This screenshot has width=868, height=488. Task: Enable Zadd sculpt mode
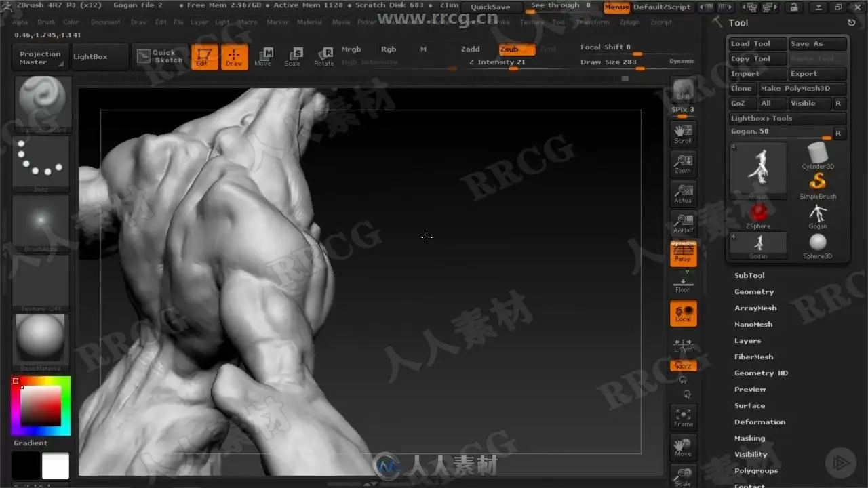tap(470, 49)
